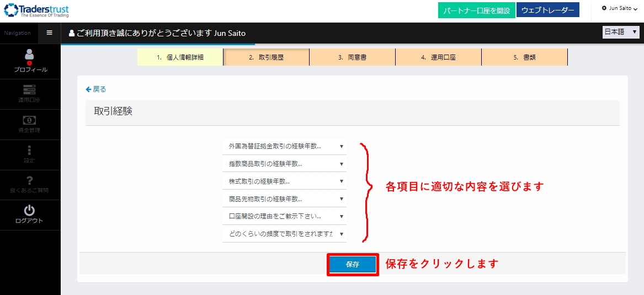Open 資金管理 funds management icon
644x295 pixels.
click(x=30, y=120)
